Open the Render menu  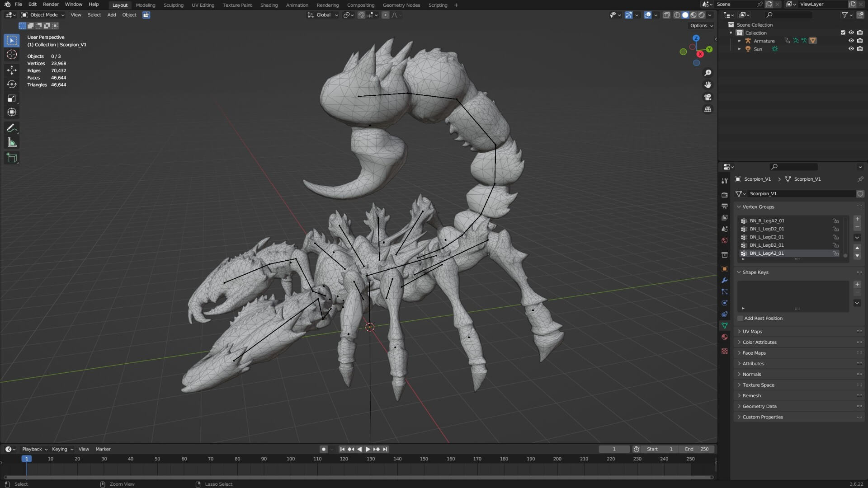[x=51, y=5]
